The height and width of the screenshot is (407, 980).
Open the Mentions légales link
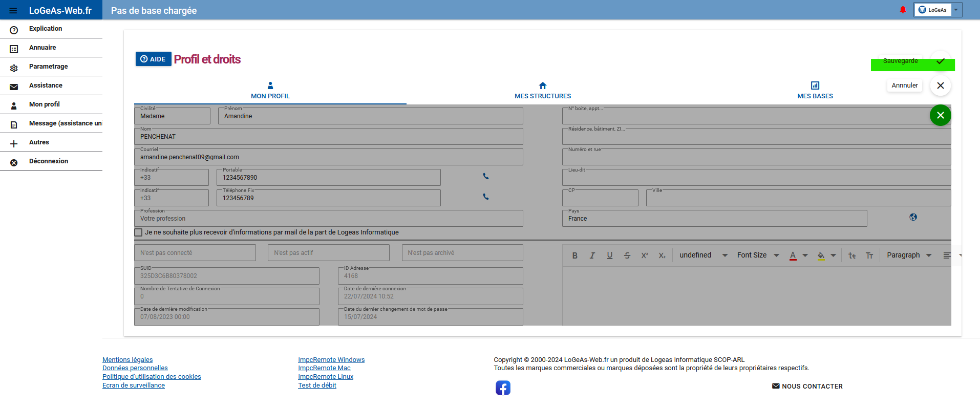point(127,360)
